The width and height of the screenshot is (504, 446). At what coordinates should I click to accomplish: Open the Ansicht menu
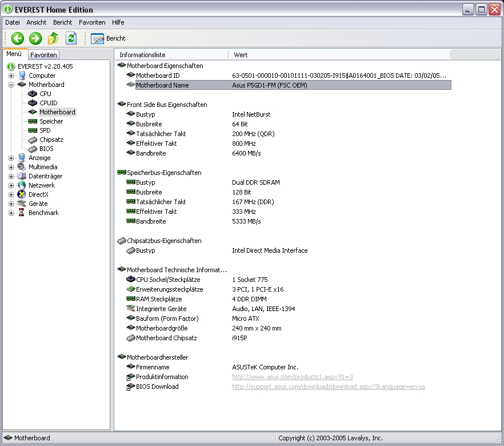(x=37, y=22)
